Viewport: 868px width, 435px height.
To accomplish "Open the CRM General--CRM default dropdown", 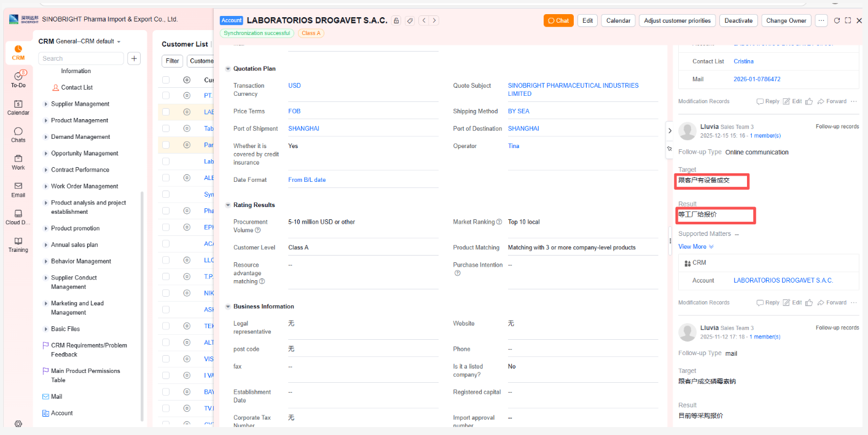I will tap(79, 41).
